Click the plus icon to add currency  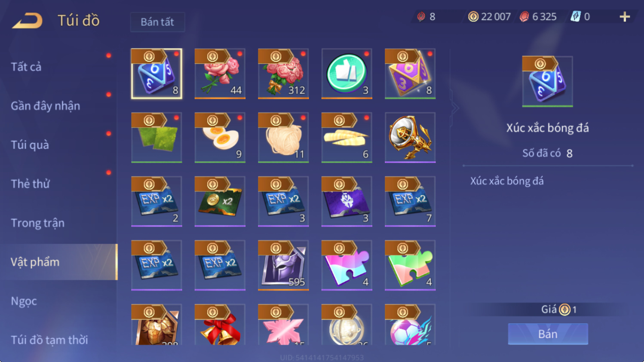(x=625, y=17)
